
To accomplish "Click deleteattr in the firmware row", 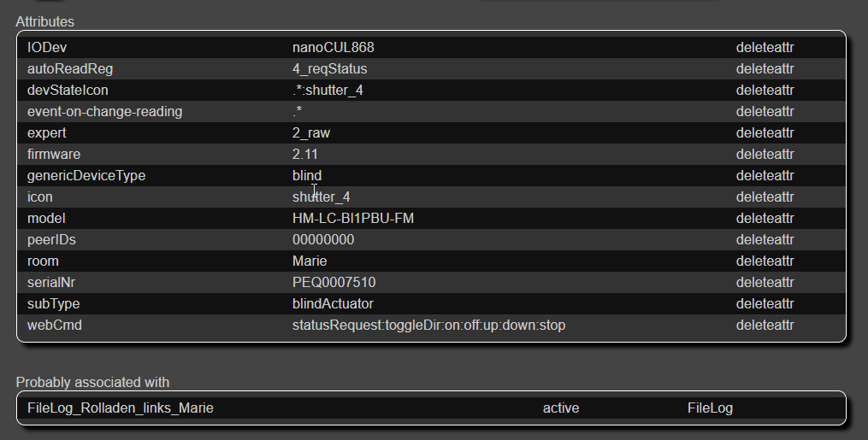I will coord(765,155).
